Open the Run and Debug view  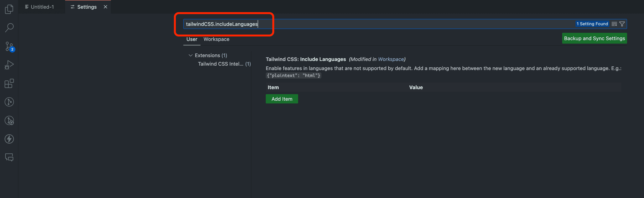coord(9,64)
